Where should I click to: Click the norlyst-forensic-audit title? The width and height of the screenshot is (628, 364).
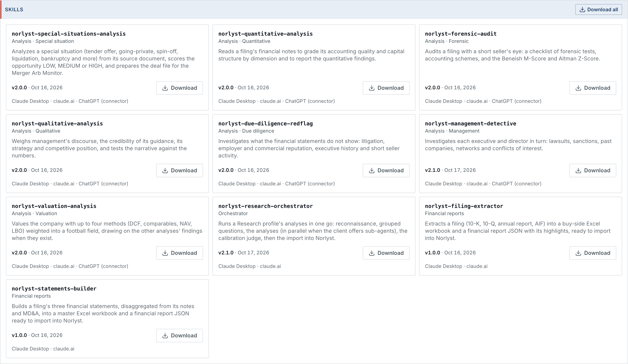(x=461, y=34)
